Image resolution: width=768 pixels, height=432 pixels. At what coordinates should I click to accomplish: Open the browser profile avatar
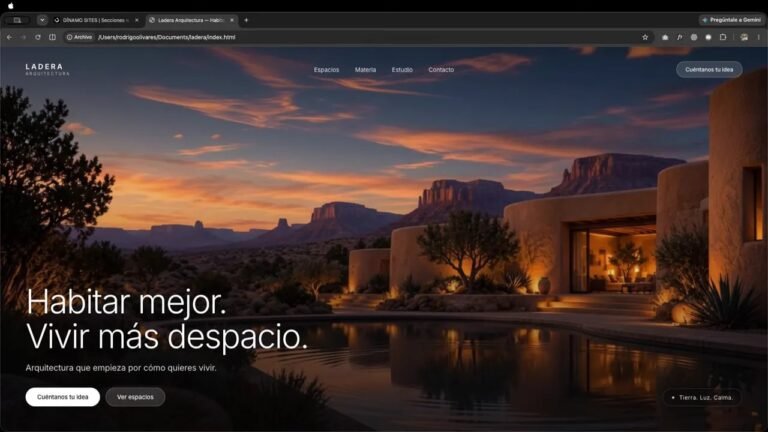click(x=744, y=37)
